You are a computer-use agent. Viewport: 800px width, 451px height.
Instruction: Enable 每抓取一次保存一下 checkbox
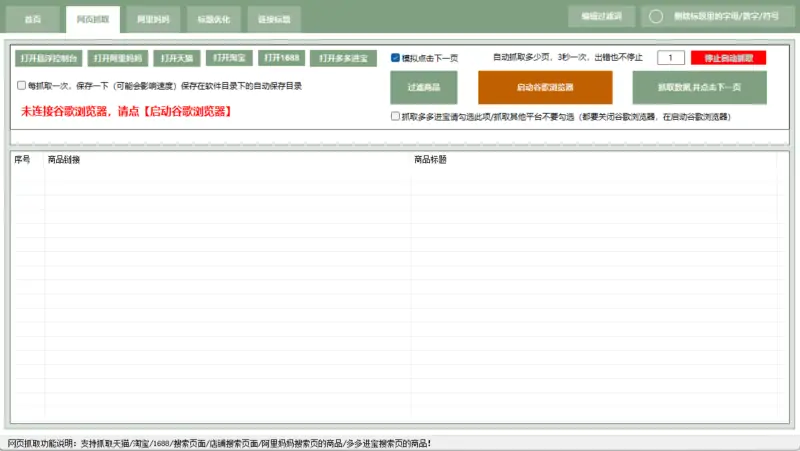22,86
